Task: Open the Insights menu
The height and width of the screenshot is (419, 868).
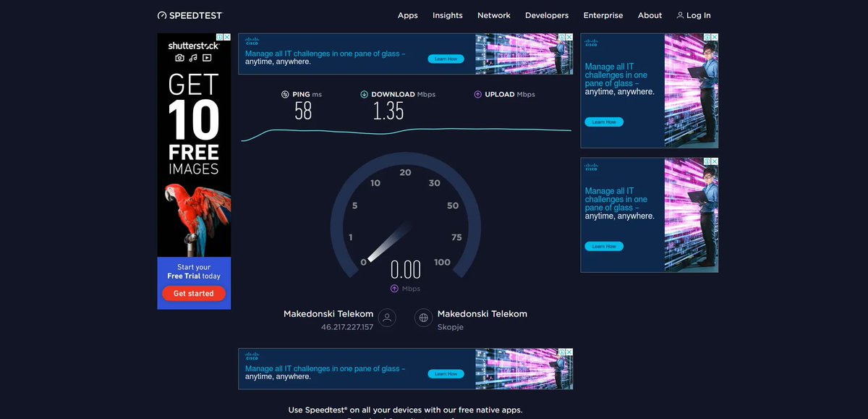Action: pyautogui.click(x=448, y=15)
